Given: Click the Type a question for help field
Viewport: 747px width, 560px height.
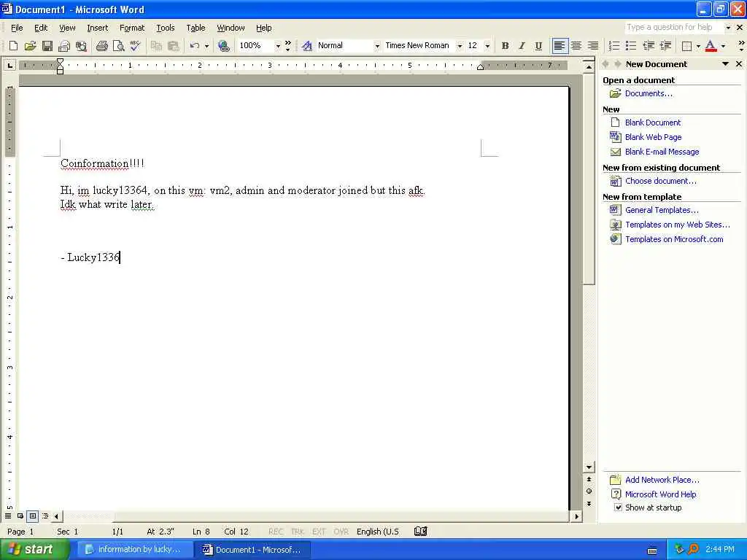Looking at the screenshot, I should (x=673, y=27).
